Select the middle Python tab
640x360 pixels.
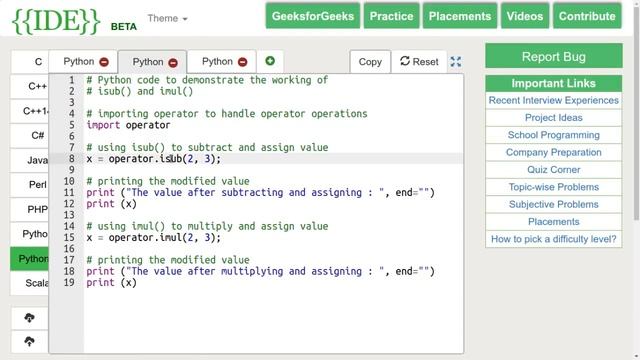(148, 62)
